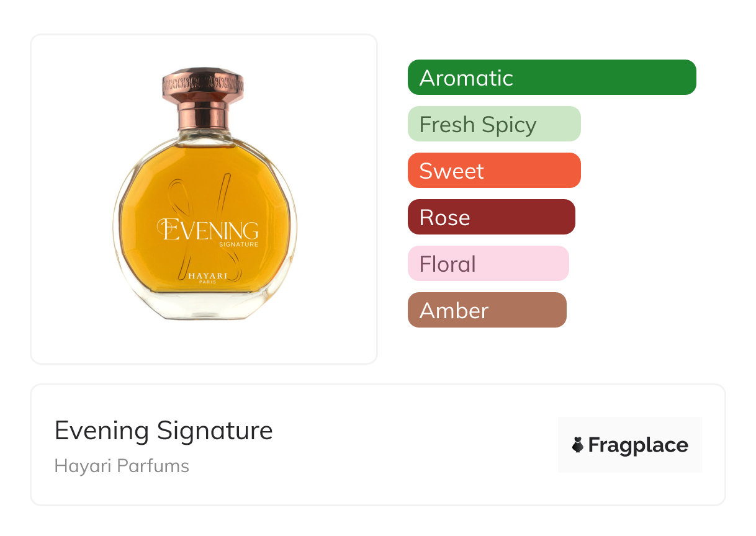Click the small SIGNATURE text on the bottle
This screenshot has width=756, height=536.
(x=238, y=244)
